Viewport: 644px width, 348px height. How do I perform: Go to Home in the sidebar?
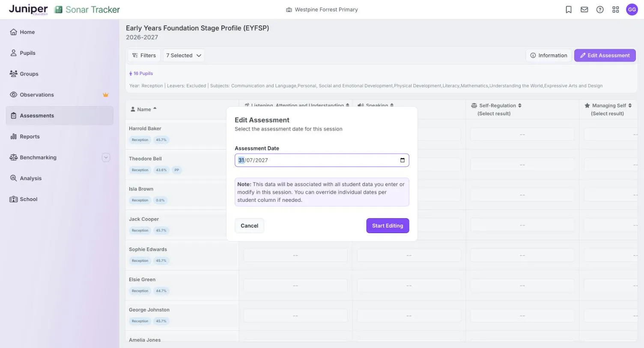[x=60, y=32]
